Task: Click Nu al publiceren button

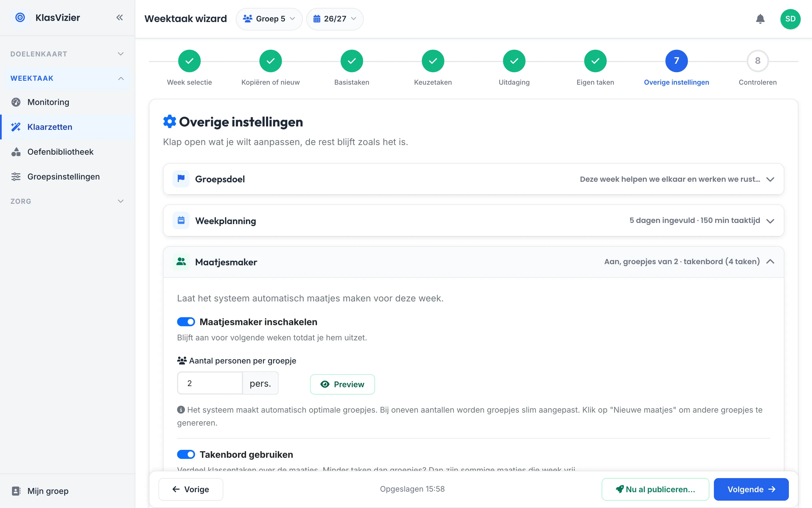Action: 655,489
